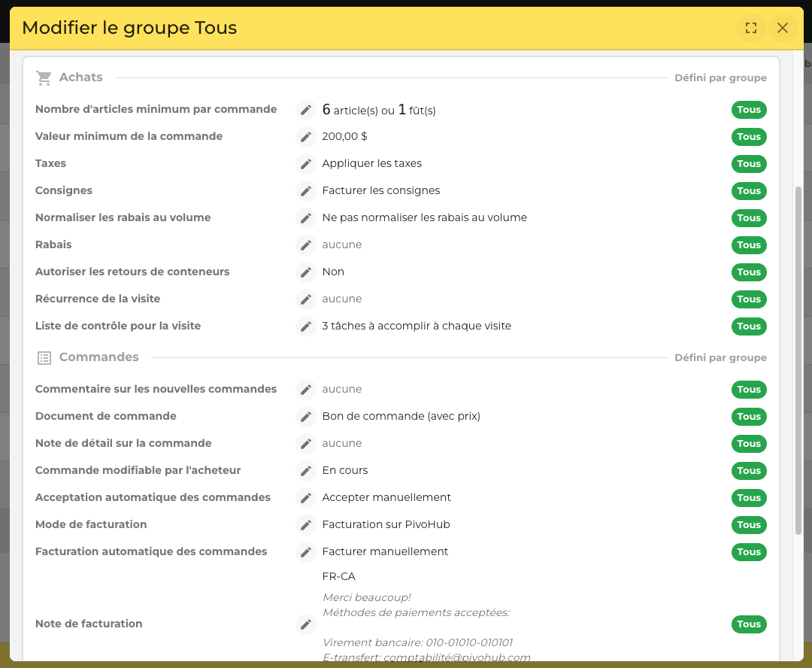Click 'Défini par groupe' in Achats header
The width and height of the screenshot is (812, 668).
pos(720,77)
